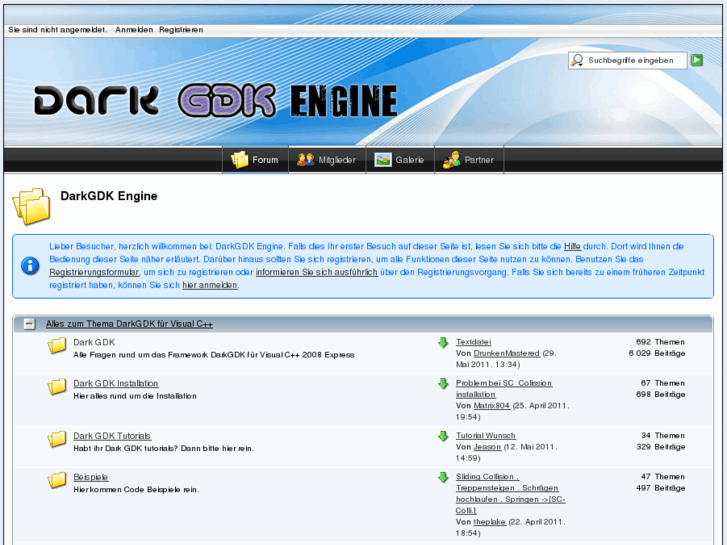Viewport: 727px width, 545px height.
Task: Click the folder icon beside Dark GDK Installation
Action: tap(57, 387)
